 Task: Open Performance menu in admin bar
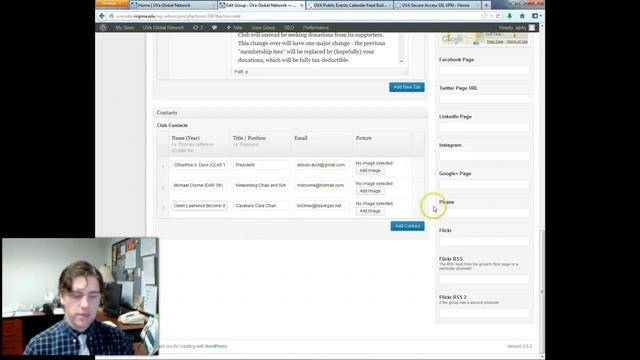point(316,28)
